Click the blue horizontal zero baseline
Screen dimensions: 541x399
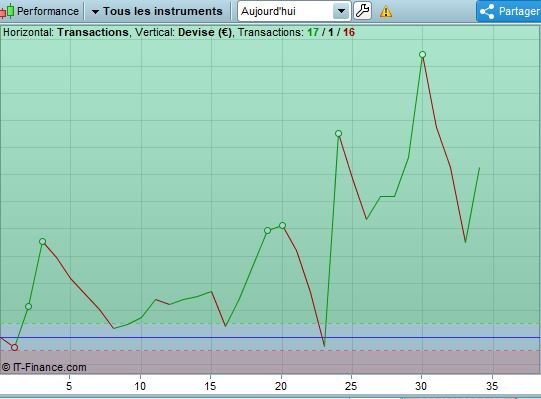270,337
